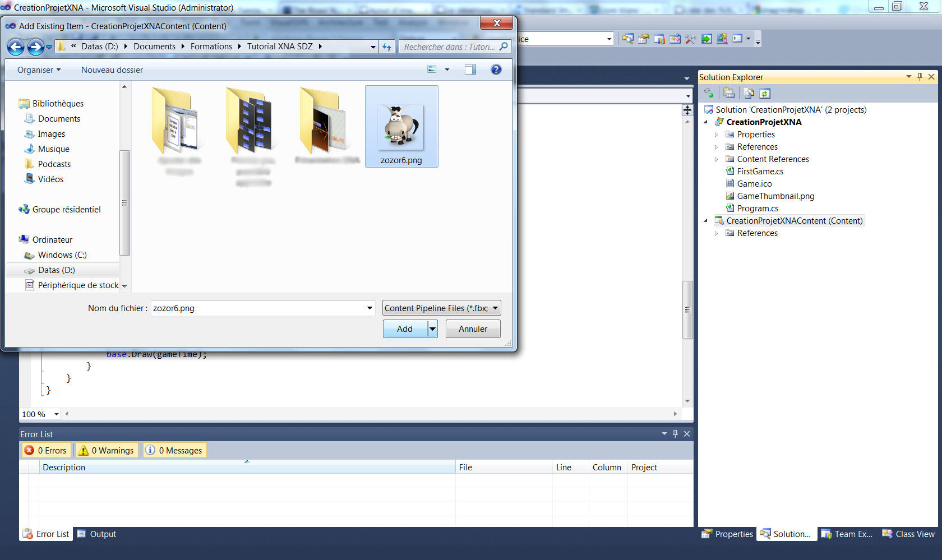Open the Content Pipeline Files type filter
The image size is (942, 560).
442,308
